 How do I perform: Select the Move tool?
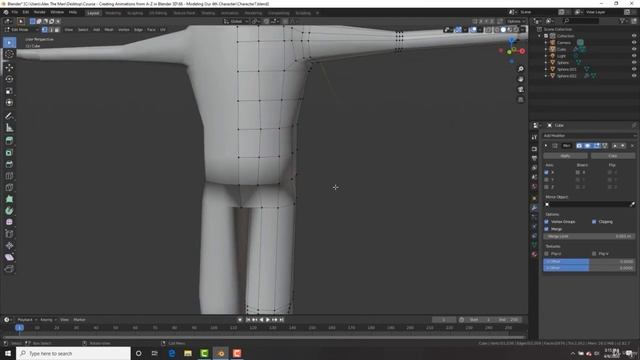(x=9, y=67)
